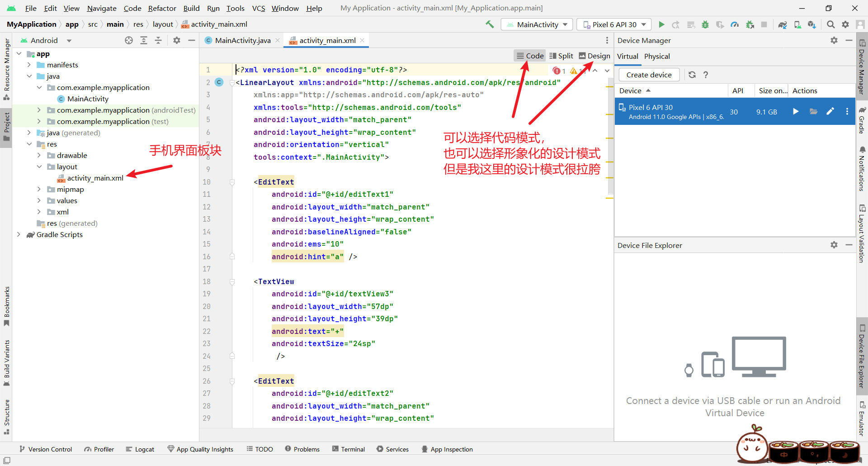The height and width of the screenshot is (466, 868).
Task: Open the SDK Manager from toolbar
Action: coord(812,24)
